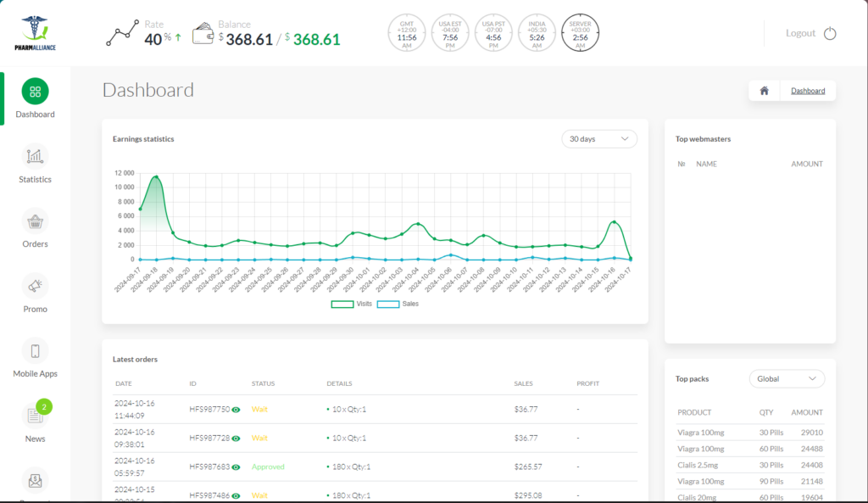Click the Cialis 2.5mg product row
Viewport: 868px width, 503px height.
click(750, 466)
